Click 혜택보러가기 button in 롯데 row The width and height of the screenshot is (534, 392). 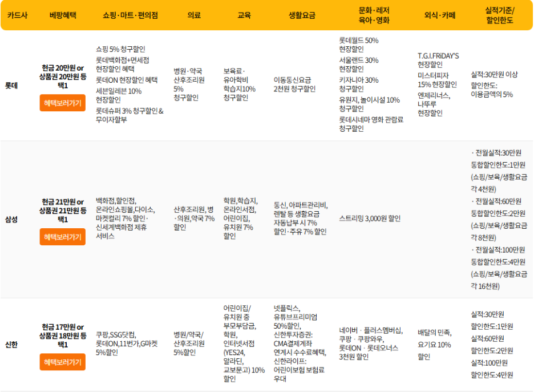click(x=62, y=103)
